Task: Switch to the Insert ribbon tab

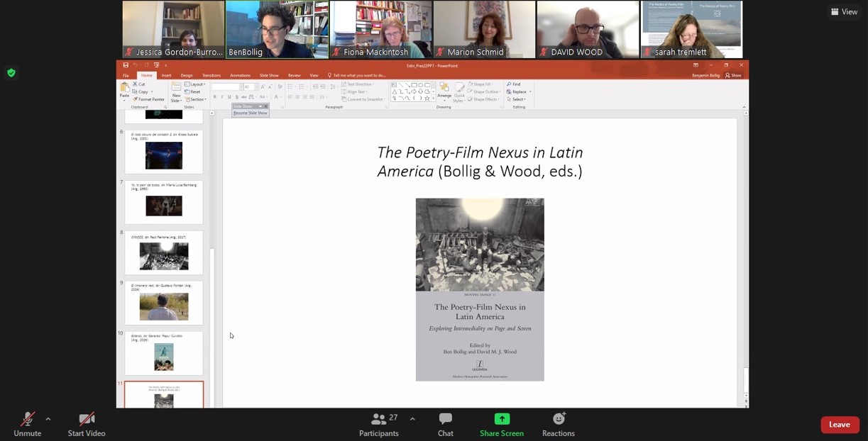Action: 166,75
